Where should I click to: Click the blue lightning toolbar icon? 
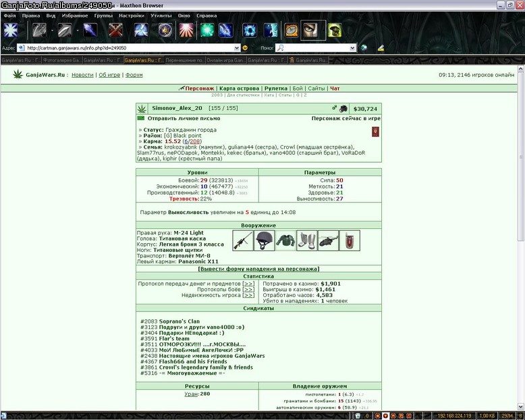pyautogui.click(x=225, y=30)
